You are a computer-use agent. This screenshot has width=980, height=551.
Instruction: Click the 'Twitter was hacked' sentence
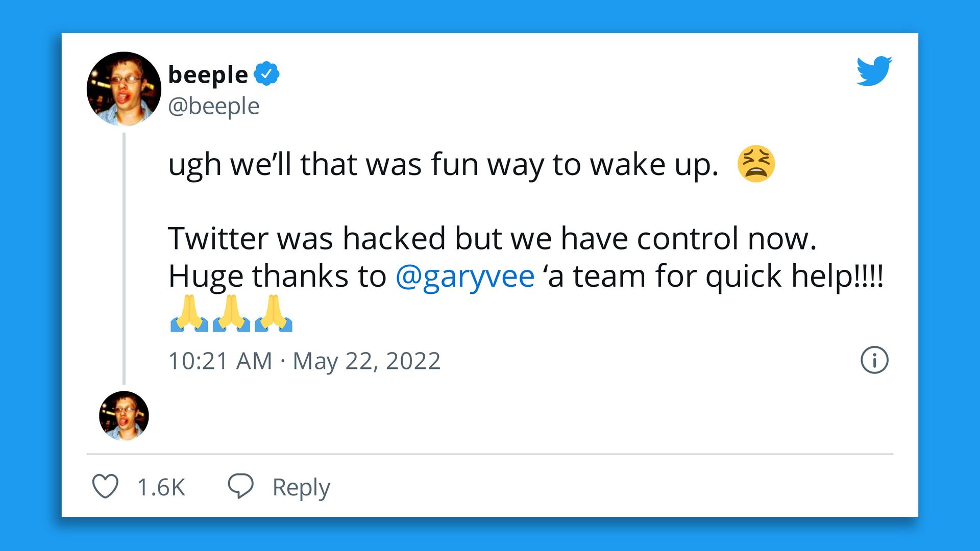(492, 238)
